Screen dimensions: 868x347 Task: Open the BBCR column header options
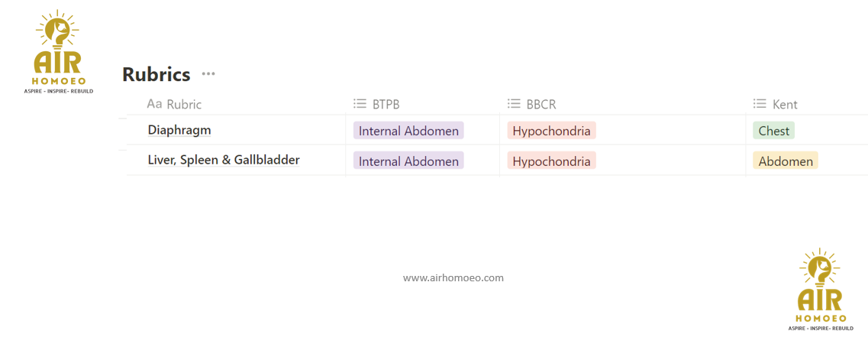click(x=541, y=105)
